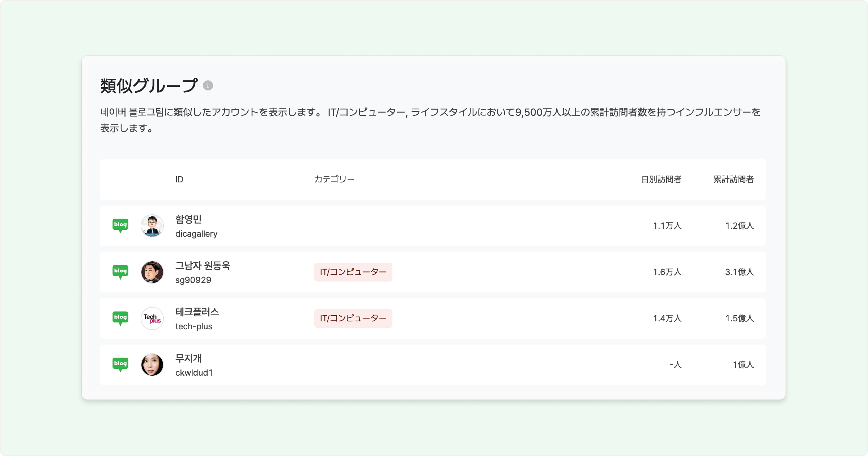The image size is (868, 456).
Task: Open 무지개 profile photo
Action: (x=152, y=364)
